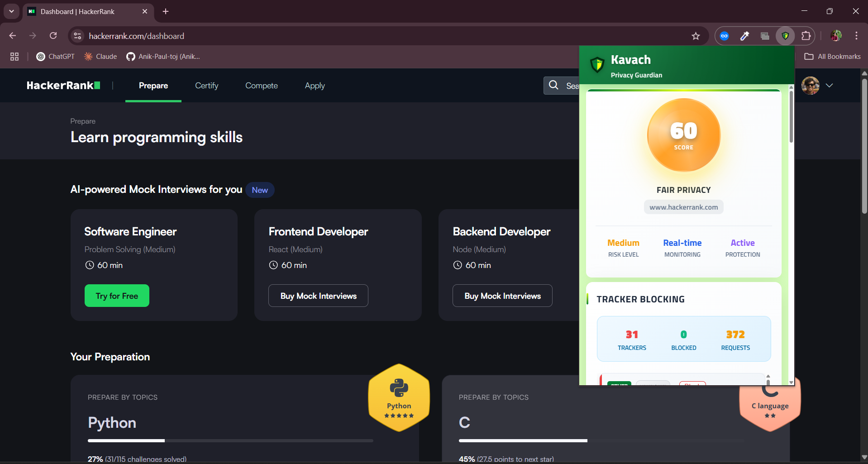This screenshot has width=868, height=464.
Task: Open Chrome's three-dot menu
Action: point(856,36)
